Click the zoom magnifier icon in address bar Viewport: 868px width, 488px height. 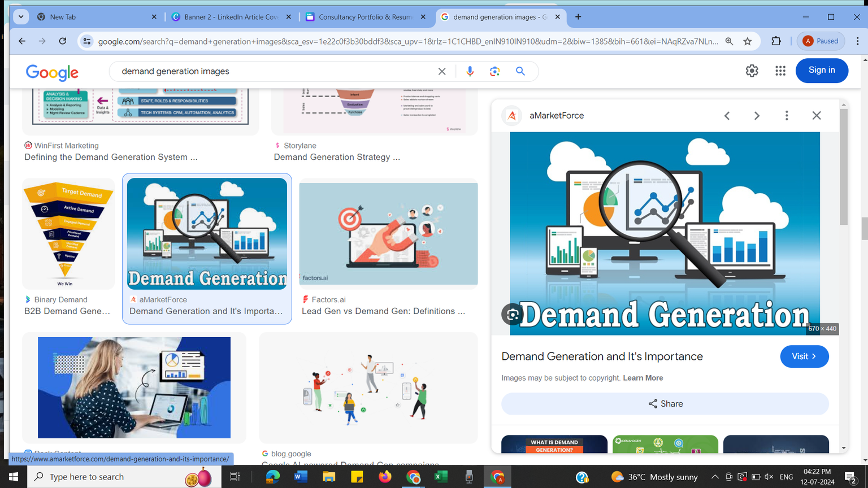click(730, 41)
